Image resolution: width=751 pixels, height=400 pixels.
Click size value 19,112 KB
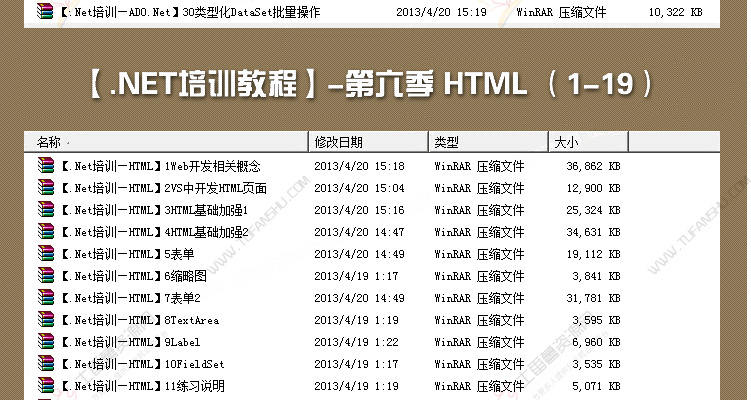[x=593, y=254]
